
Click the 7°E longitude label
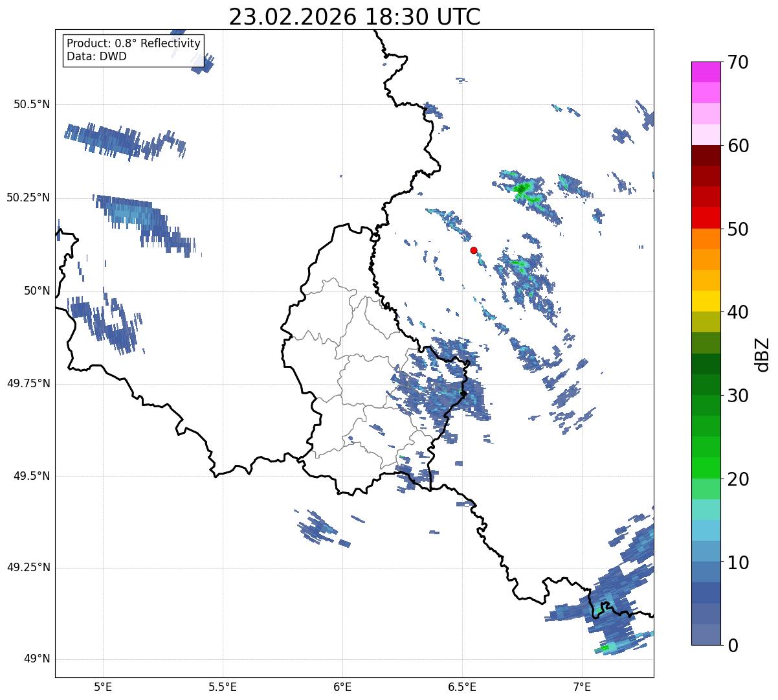[582, 686]
